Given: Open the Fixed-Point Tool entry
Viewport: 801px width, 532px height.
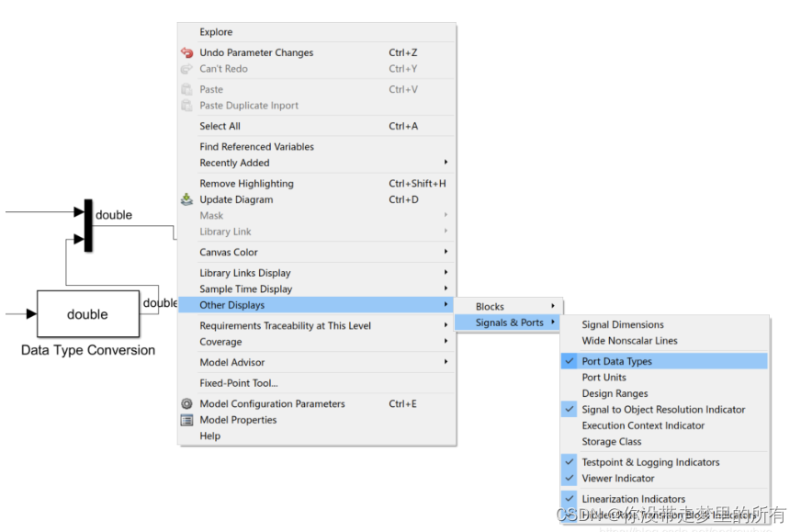Looking at the screenshot, I should pyautogui.click(x=317, y=383).
